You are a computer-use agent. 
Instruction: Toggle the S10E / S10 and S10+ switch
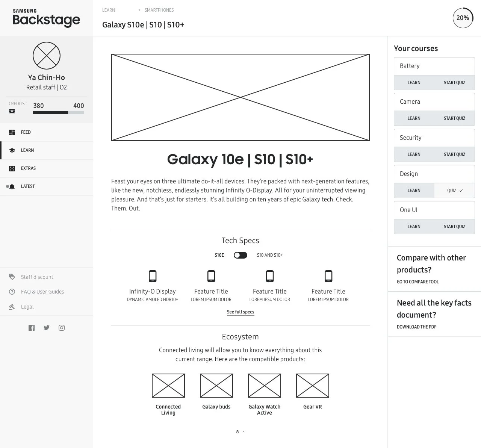240,255
